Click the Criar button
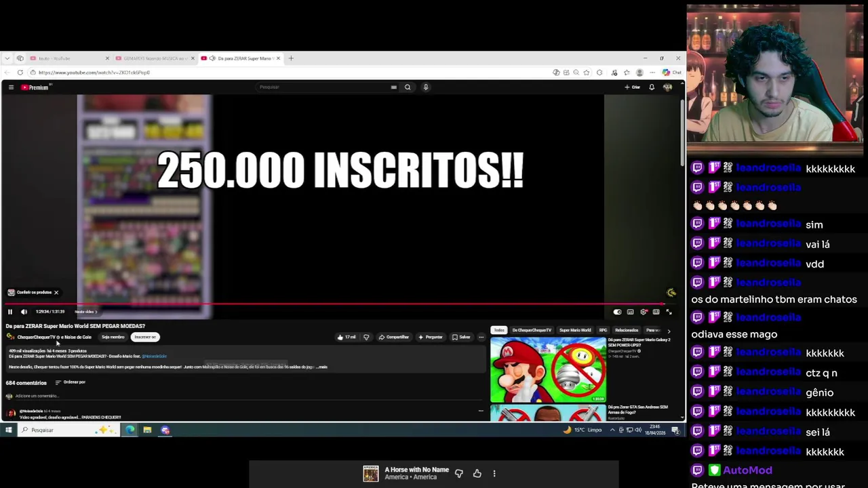 (x=632, y=87)
